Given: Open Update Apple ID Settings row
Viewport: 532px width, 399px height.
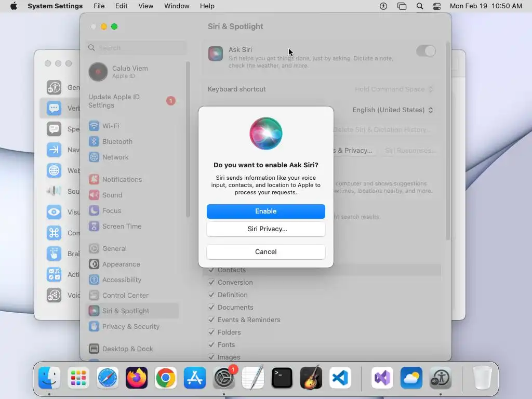Looking at the screenshot, I should 132,101.
